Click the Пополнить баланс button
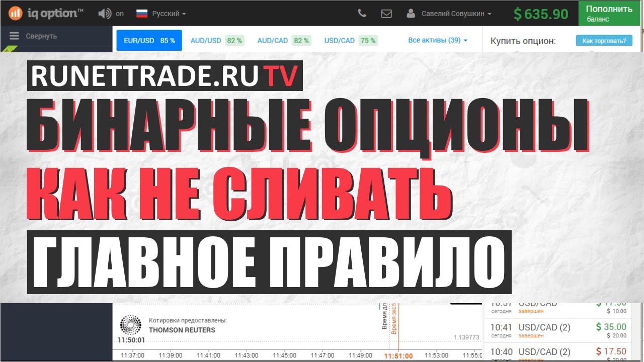The image size is (644, 362). (x=609, y=14)
